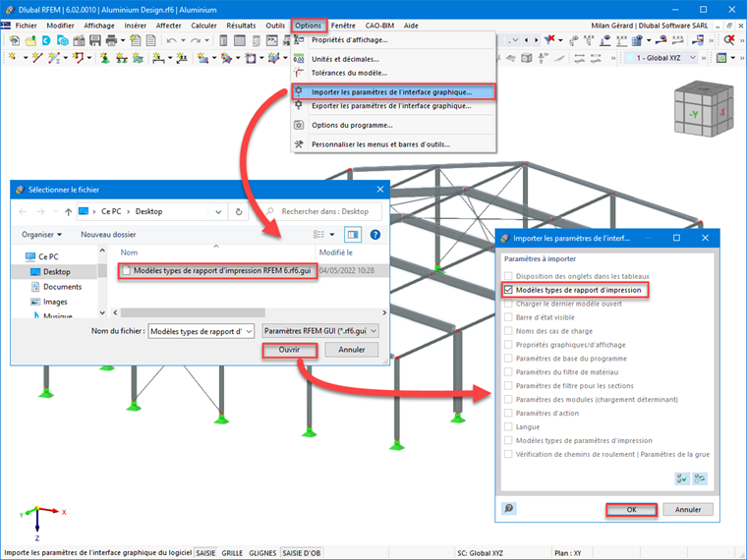Click the 'Nouveau dossier' button
The height and width of the screenshot is (560, 747).
point(108,234)
